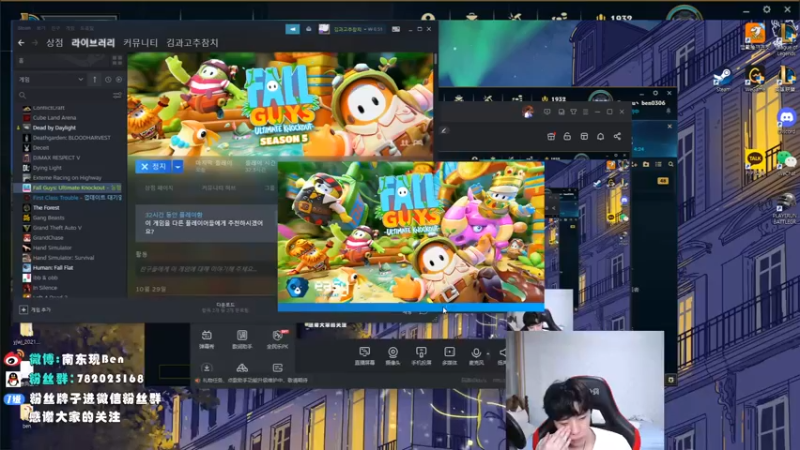Viewport: 800px width, 450px height.
Task: Open the 상점 store tab in Steam
Action: (x=55, y=43)
